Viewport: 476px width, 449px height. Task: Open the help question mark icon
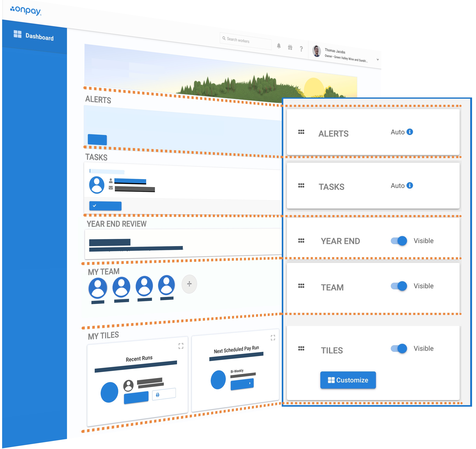(x=301, y=49)
